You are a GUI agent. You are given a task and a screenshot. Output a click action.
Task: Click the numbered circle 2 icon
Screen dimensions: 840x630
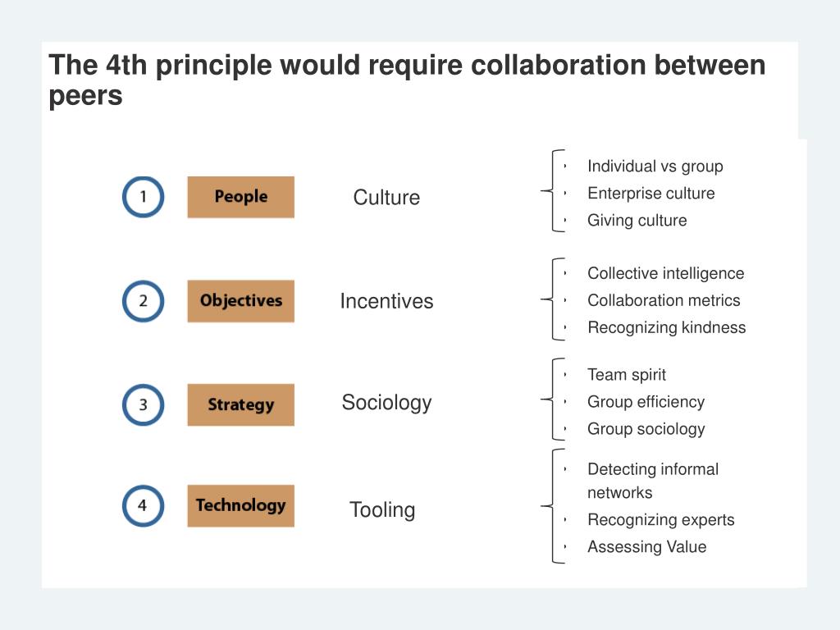143,300
